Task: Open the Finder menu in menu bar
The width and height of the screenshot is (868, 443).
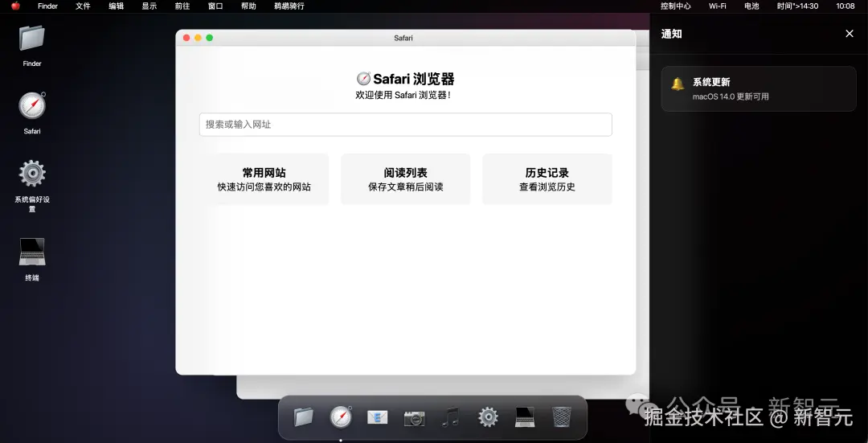Action: click(x=47, y=6)
